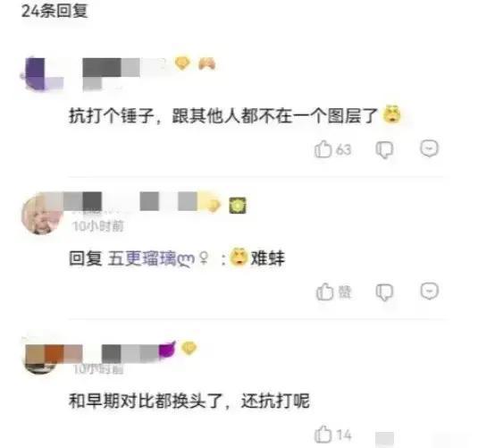Tap the yellow badge on third user
Screen dimensions: 478x448
coord(189,348)
